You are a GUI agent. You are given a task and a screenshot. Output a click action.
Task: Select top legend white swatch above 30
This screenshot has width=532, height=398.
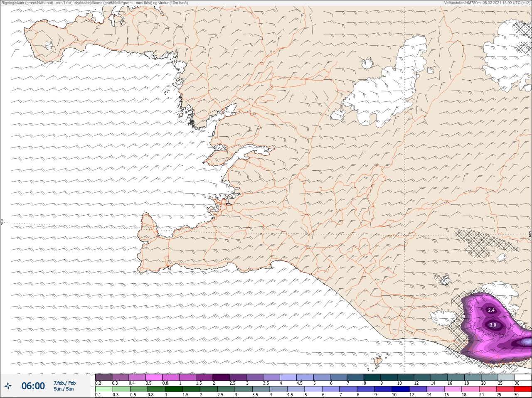(523, 377)
